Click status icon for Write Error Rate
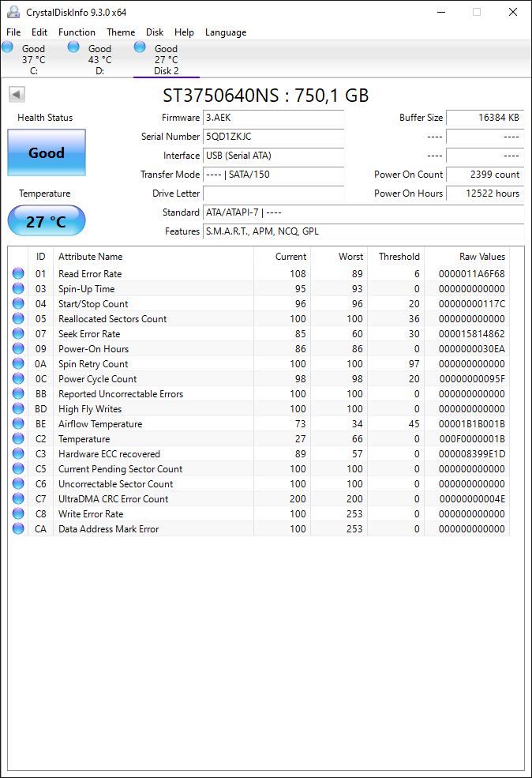Viewport: 532px width, 778px height. (18, 513)
